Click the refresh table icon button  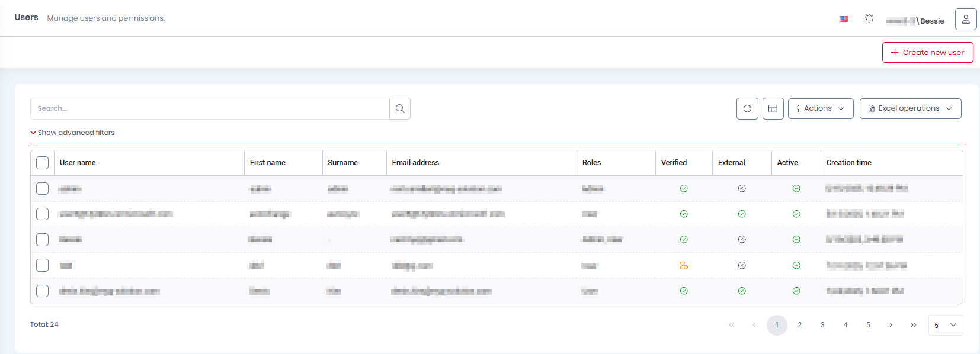tap(747, 109)
